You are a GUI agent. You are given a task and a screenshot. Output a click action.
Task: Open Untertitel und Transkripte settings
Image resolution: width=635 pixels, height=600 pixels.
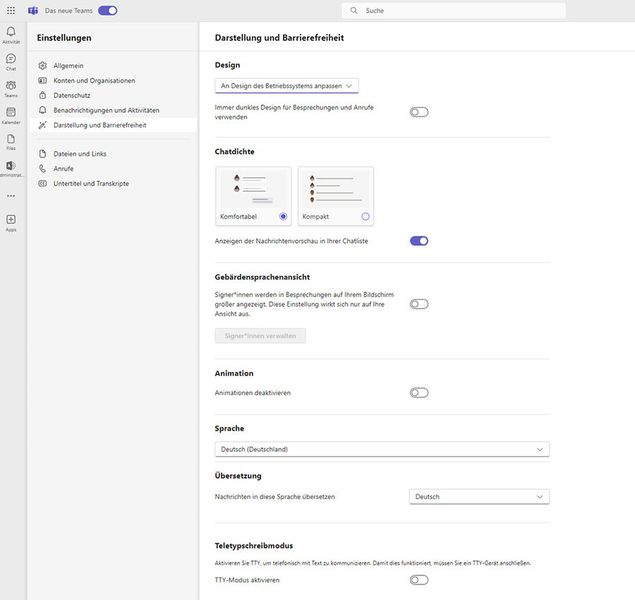click(114, 183)
